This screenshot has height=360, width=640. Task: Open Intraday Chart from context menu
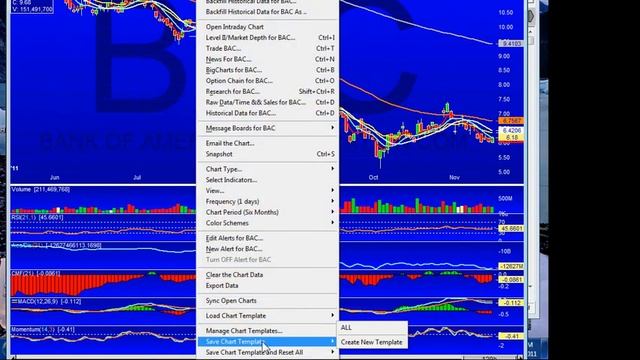click(x=268, y=27)
